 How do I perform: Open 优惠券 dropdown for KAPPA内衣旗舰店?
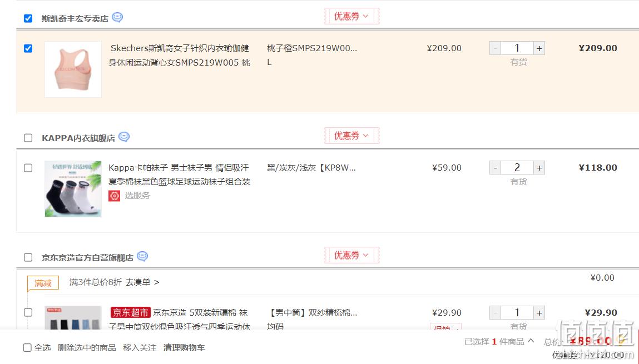(351, 136)
